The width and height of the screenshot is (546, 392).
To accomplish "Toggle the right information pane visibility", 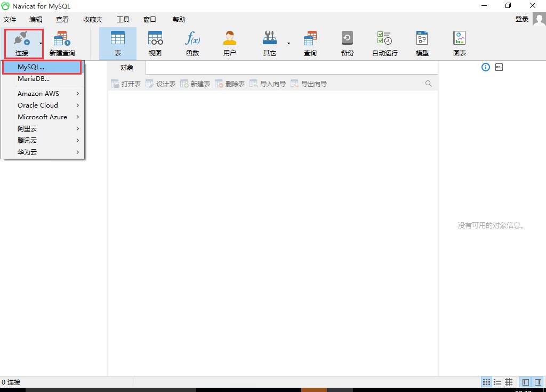I will (x=537, y=382).
